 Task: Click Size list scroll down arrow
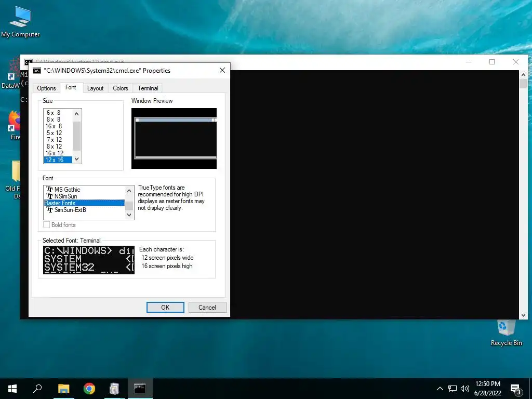(77, 159)
